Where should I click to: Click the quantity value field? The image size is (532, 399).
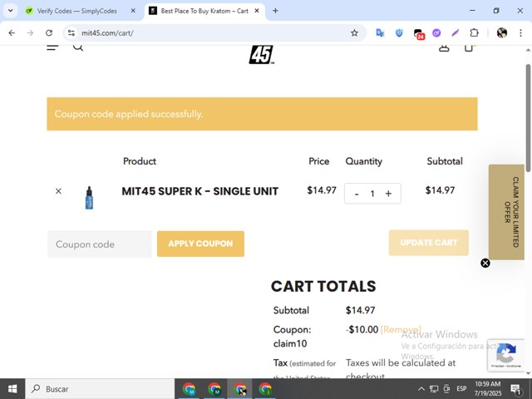click(372, 194)
